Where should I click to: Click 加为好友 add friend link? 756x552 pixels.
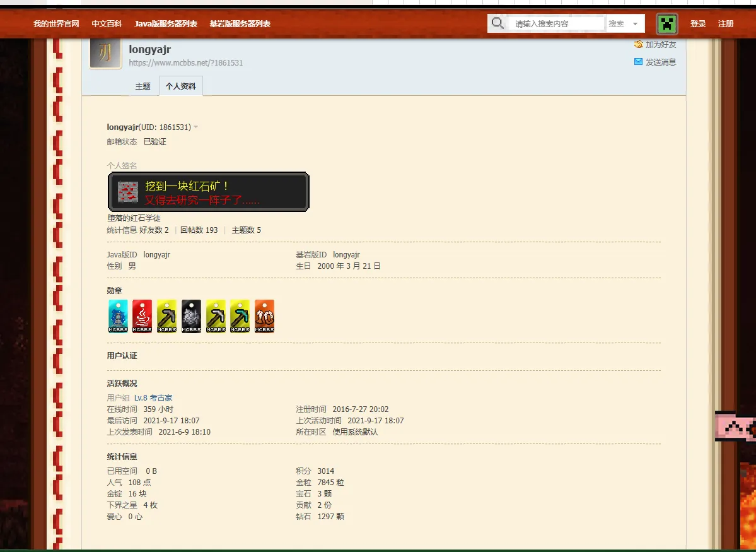tap(661, 44)
